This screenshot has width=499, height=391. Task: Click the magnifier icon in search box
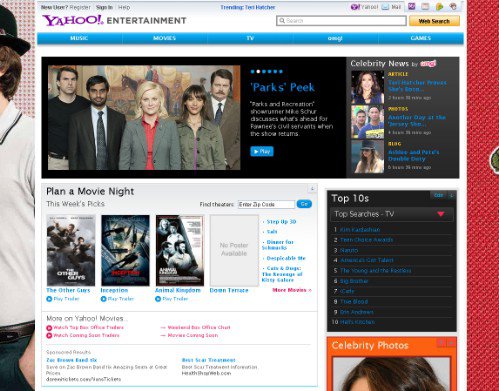point(282,21)
